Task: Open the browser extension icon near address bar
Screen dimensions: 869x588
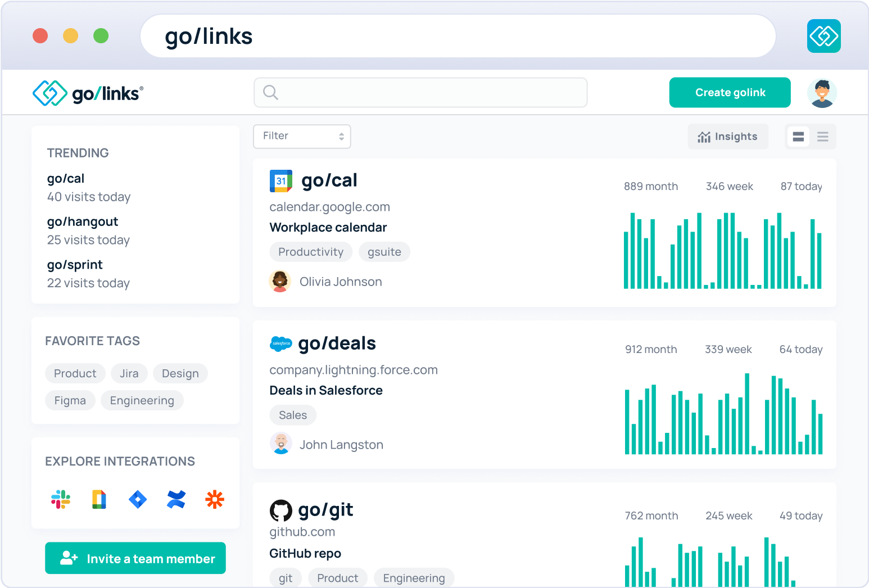Action: point(823,35)
